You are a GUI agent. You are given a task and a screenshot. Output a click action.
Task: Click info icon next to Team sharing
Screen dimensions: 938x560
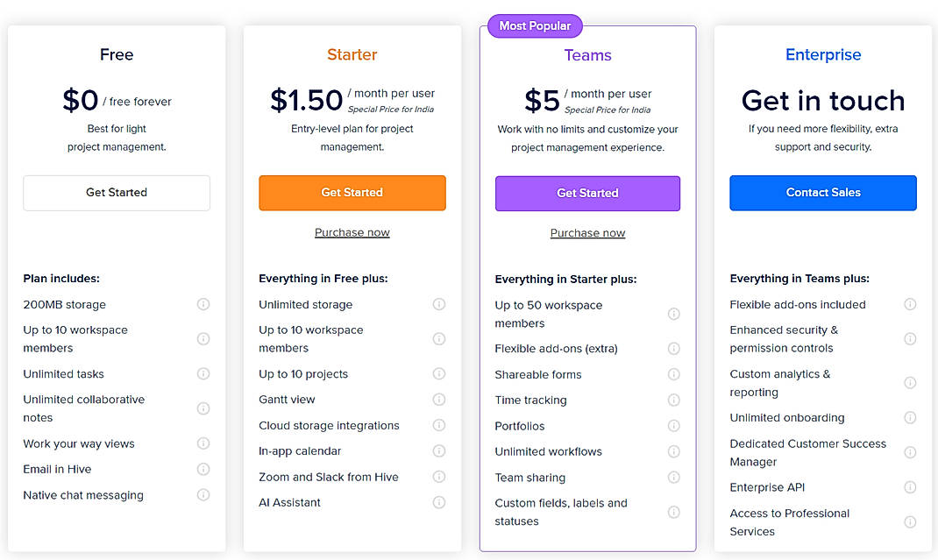tap(674, 478)
